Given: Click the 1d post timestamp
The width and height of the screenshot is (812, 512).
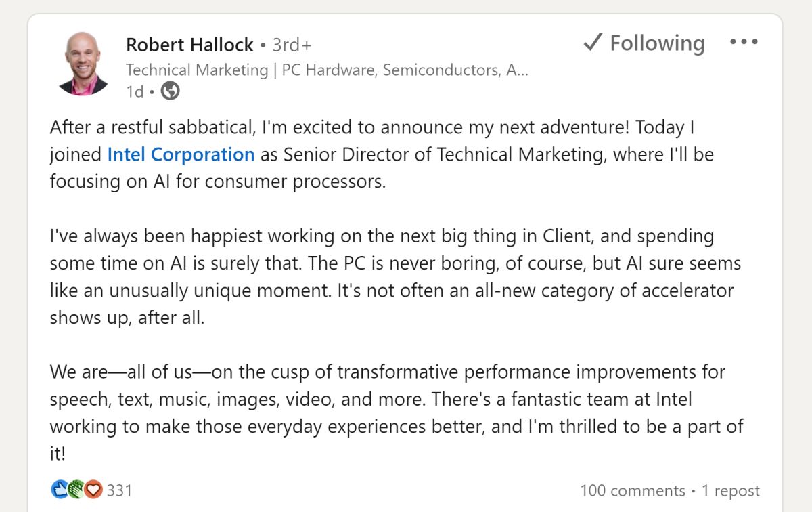Looking at the screenshot, I should pyautogui.click(x=135, y=91).
